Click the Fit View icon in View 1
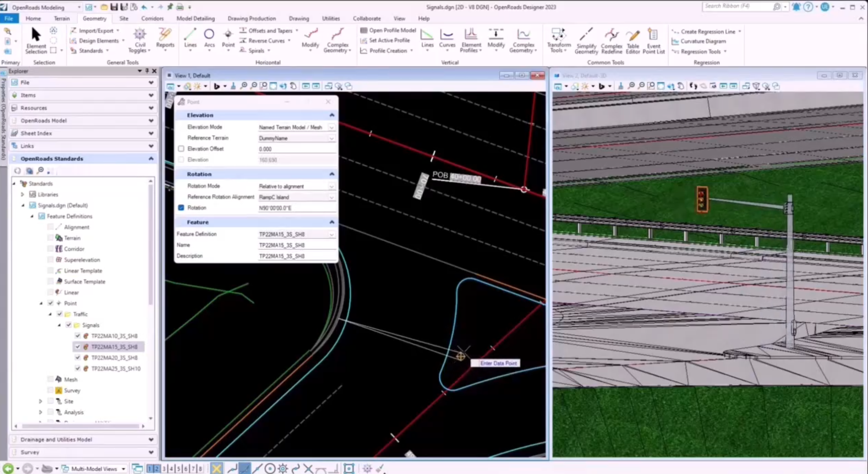Screen dimensions: 868x474 point(273,86)
